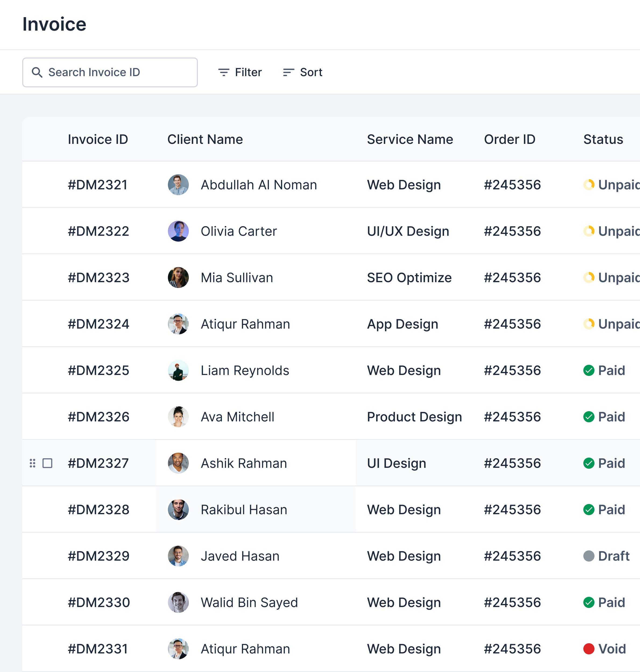
Task: Click the client name Walid Bin Sayed
Action: tap(249, 602)
